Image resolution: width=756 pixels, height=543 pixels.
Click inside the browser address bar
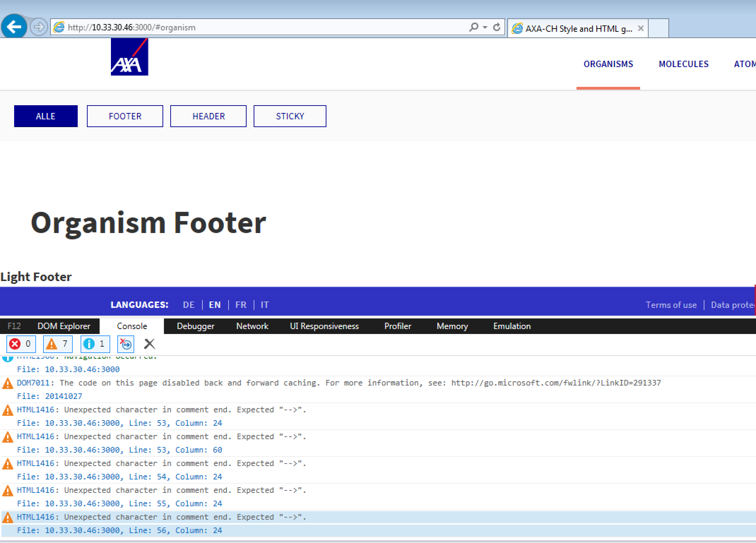click(x=247, y=27)
